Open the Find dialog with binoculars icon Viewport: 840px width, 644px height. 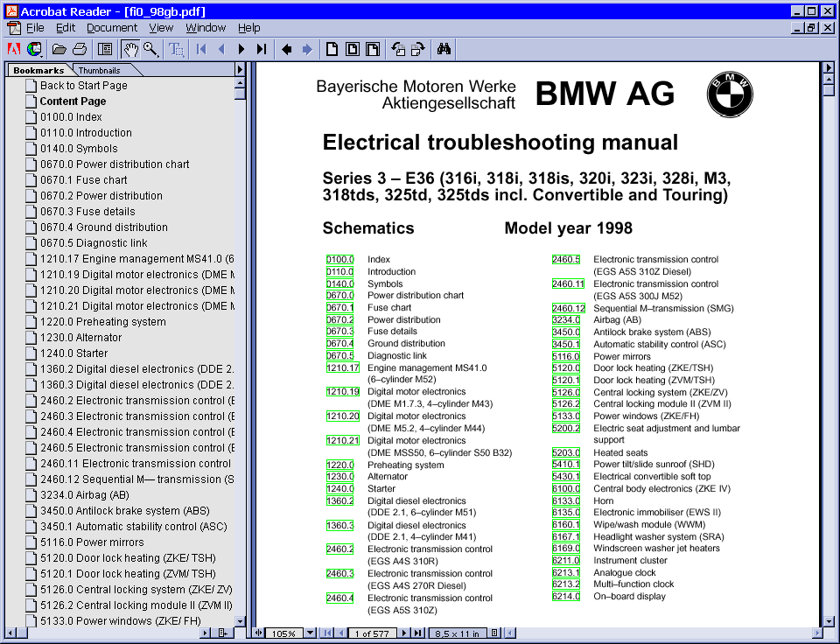(444, 49)
